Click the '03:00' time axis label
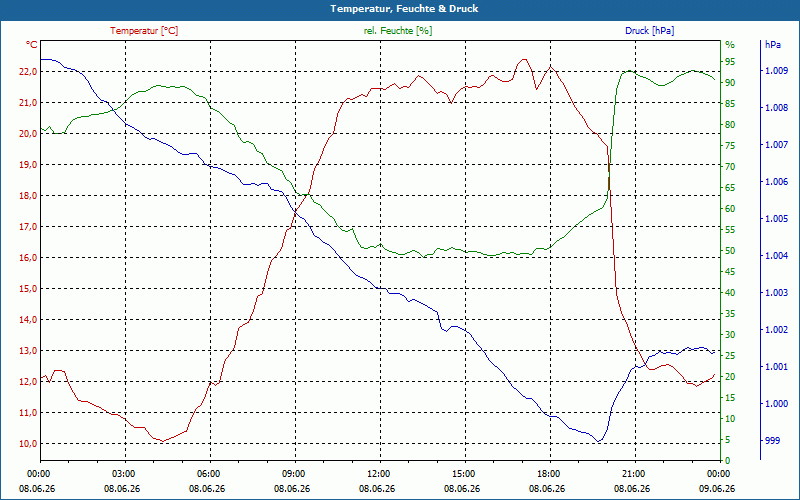The height and width of the screenshot is (500, 800). coord(122,473)
